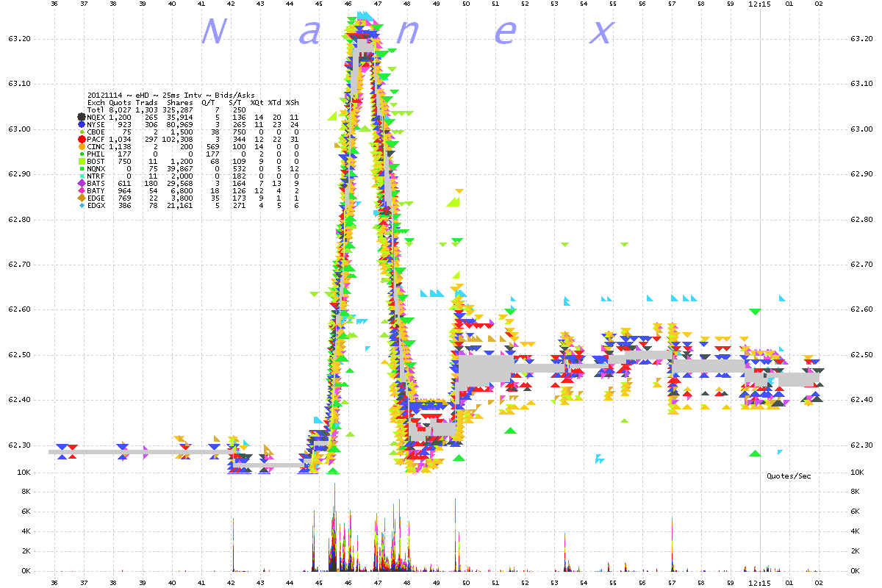Select PACF quotes value '1,034'

(x=121, y=140)
